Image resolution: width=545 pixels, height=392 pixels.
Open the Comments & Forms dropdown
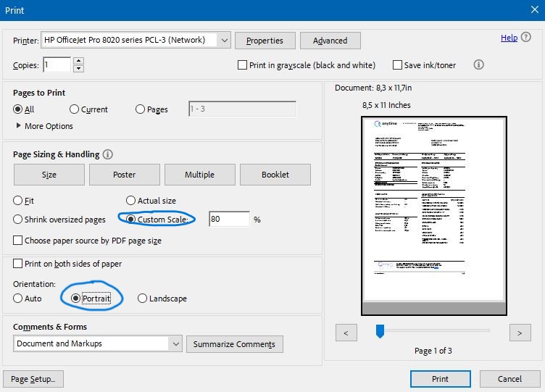pos(175,343)
